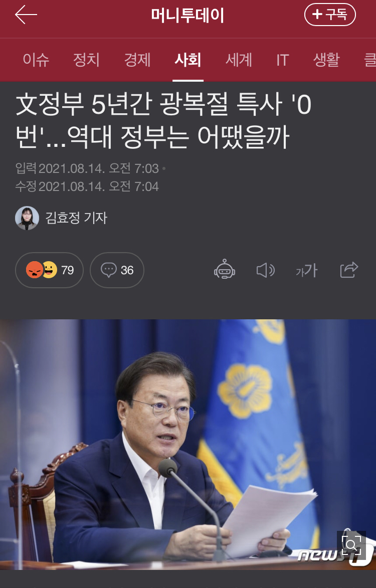Share the article using share icon
Image resolution: width=376 pixels, height=588 pixels.
(x=349, y=270)
